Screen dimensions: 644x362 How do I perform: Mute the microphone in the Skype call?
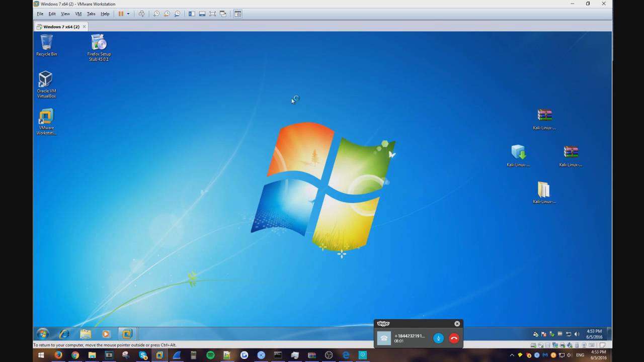439,338
